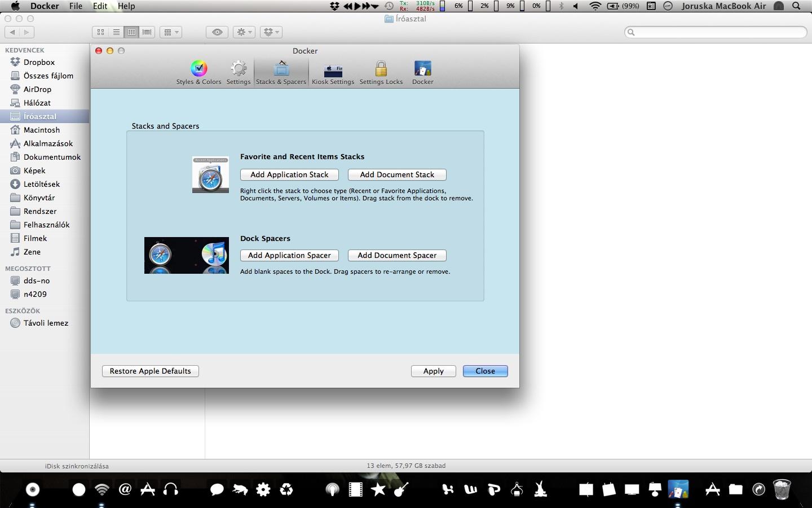Click the @ mail icon in the Dock

point(125,489)
